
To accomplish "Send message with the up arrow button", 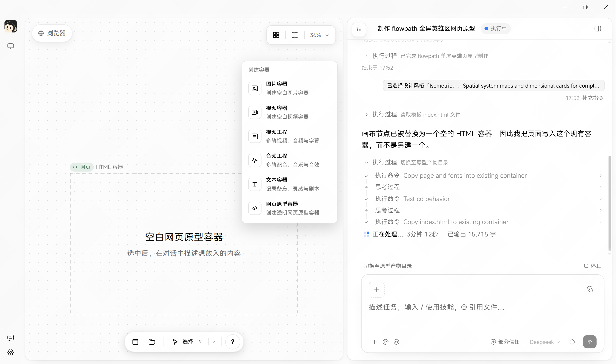I will 589,342.
